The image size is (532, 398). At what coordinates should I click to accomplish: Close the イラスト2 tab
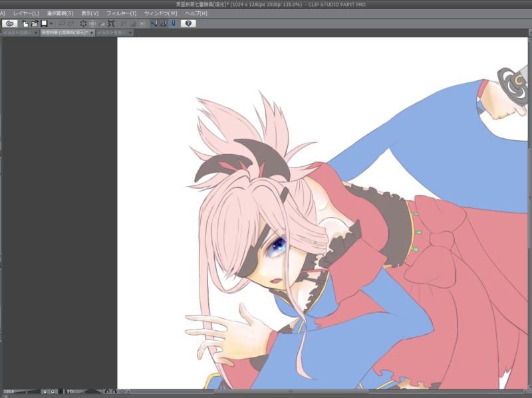[x=37, y=33]
